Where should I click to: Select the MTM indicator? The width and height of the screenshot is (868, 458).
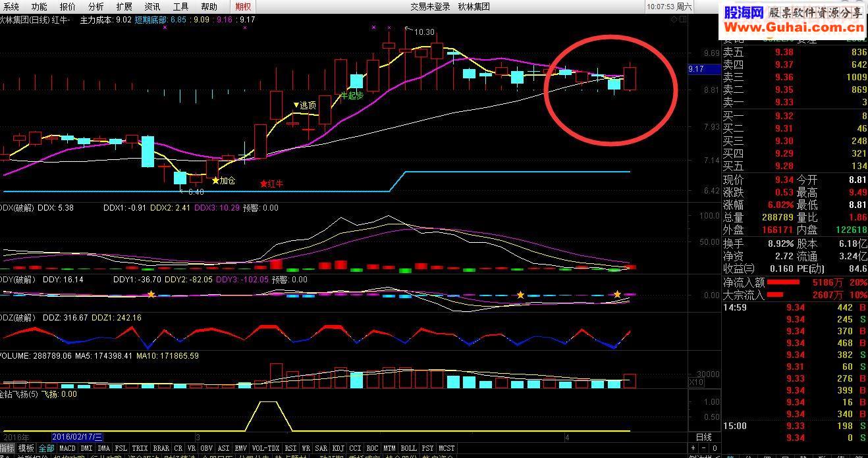[x=390, y=449]
